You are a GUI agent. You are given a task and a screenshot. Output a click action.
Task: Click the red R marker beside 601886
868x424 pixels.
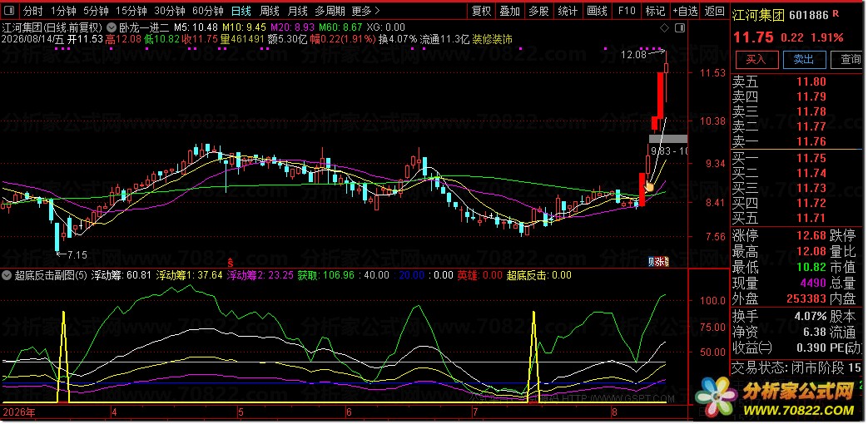pos(836,16)
